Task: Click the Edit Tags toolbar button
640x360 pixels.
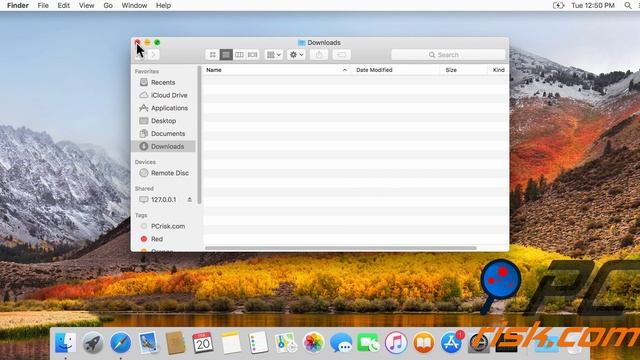Action: coord(342,55)
